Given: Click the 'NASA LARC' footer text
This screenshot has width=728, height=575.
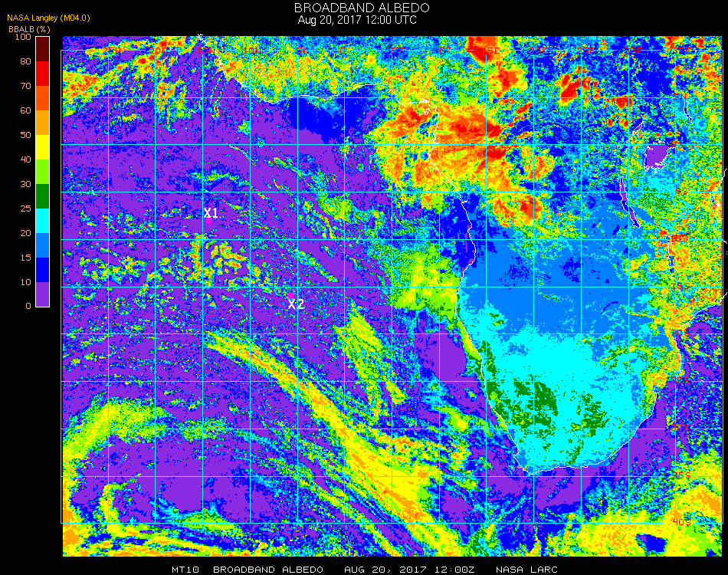Looking at the screenshot, I should (526, 570).
